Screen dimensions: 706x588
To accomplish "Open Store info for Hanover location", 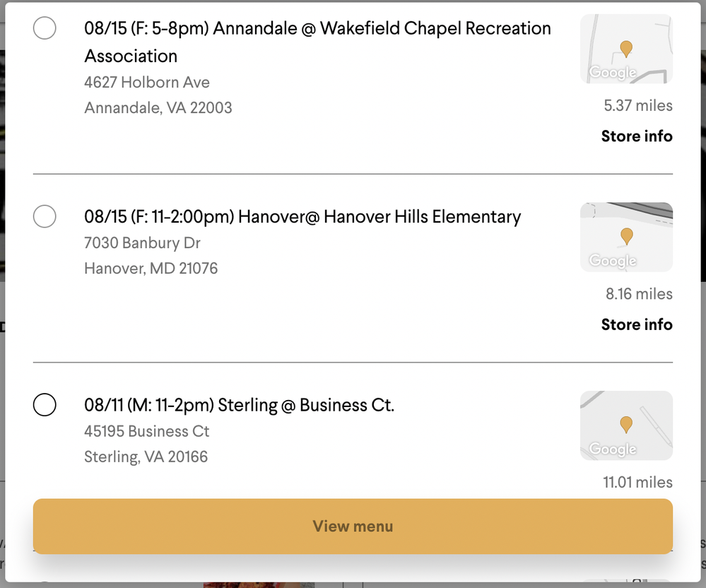I will (x=637, y=324).
